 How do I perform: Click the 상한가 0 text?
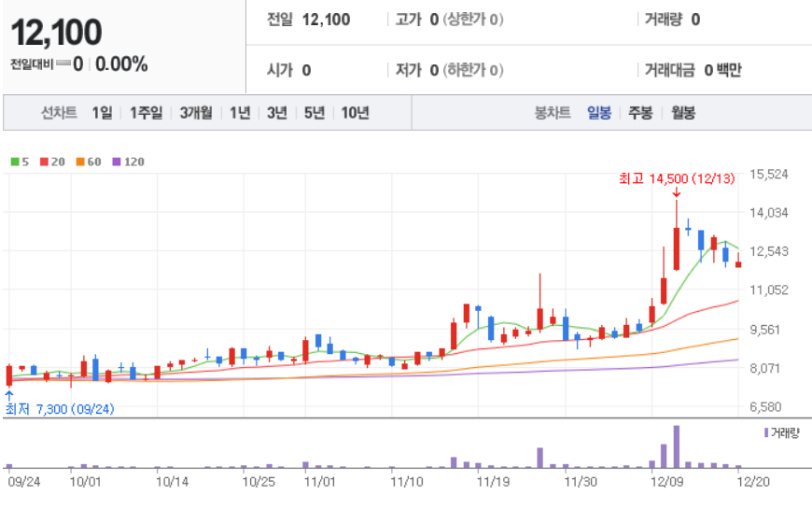tap(475, 20)
